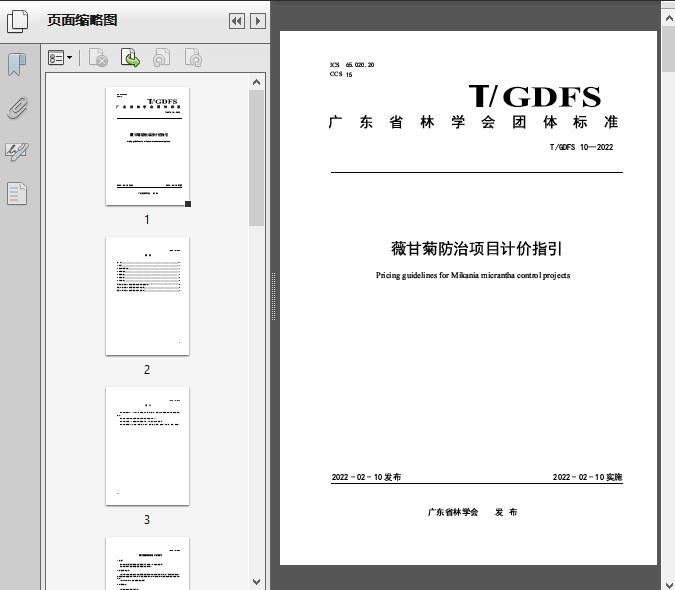
Task: Click page number label 1 under thumbnail
Action: (147, 220)
